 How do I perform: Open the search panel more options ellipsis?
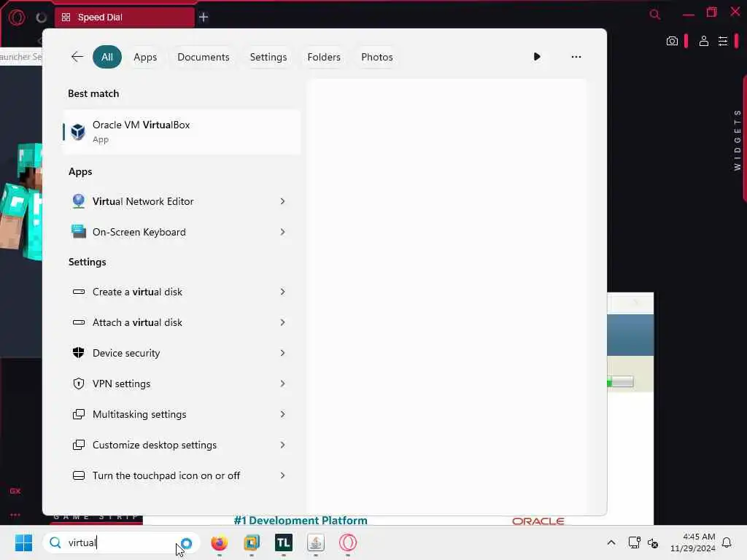[x=576, y=57]
